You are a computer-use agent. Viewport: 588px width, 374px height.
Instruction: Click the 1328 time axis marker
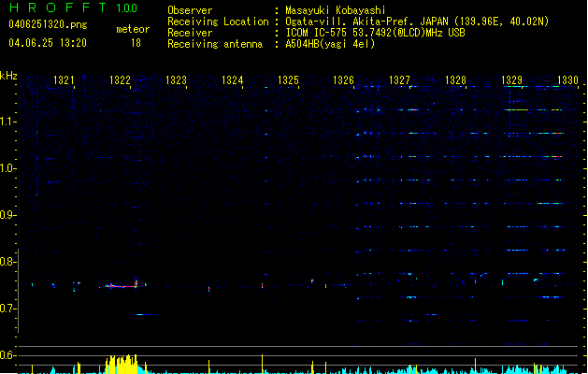point(455,80)
